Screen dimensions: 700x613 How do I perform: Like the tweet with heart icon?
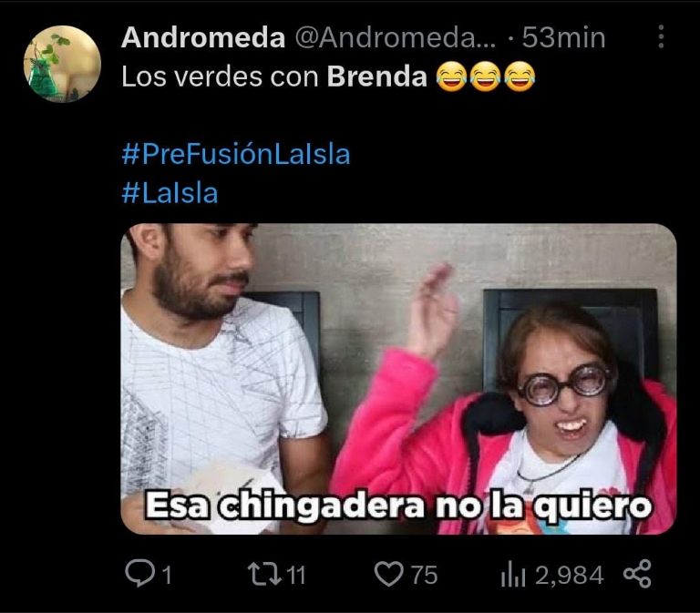pyautogui.click(x=388, y=574)
